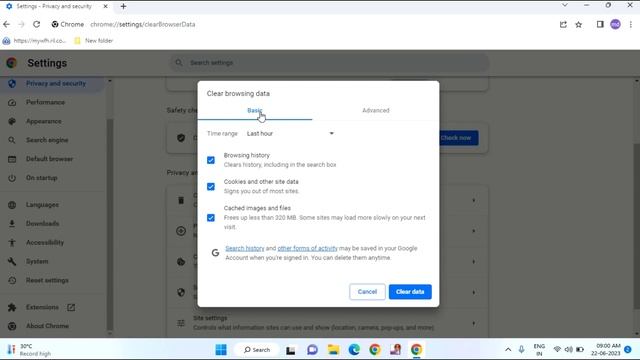
Task: Open the Time range dropdown
Action: point(290,133)
